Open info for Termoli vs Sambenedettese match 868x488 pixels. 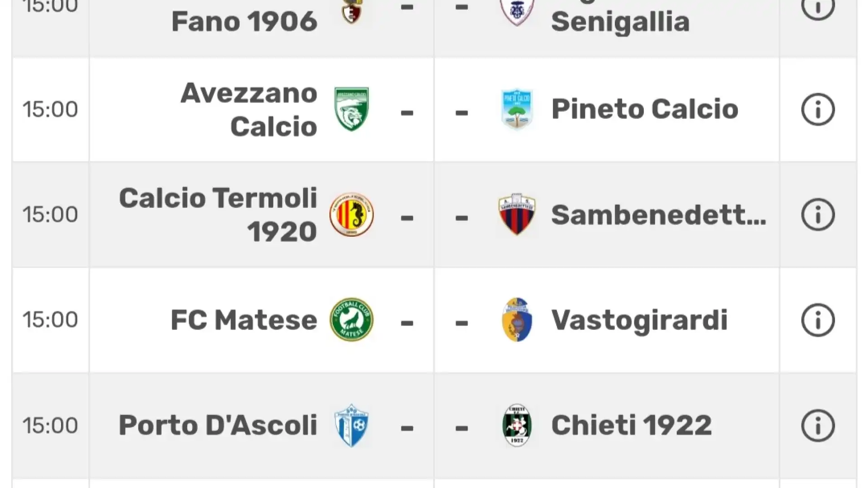coord(818,215)
